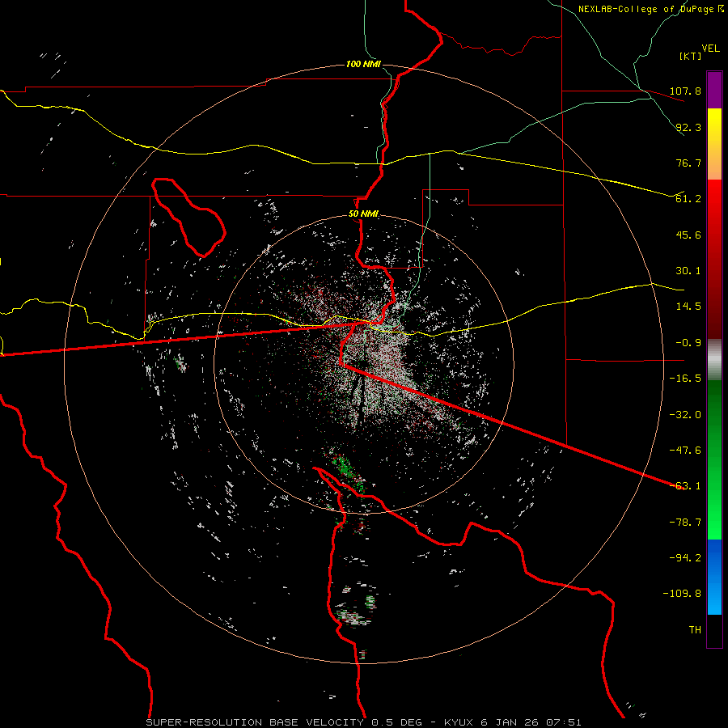Click the green segment of the color bar
Screen dimensions: 728x728
click(x=714, y=459)
